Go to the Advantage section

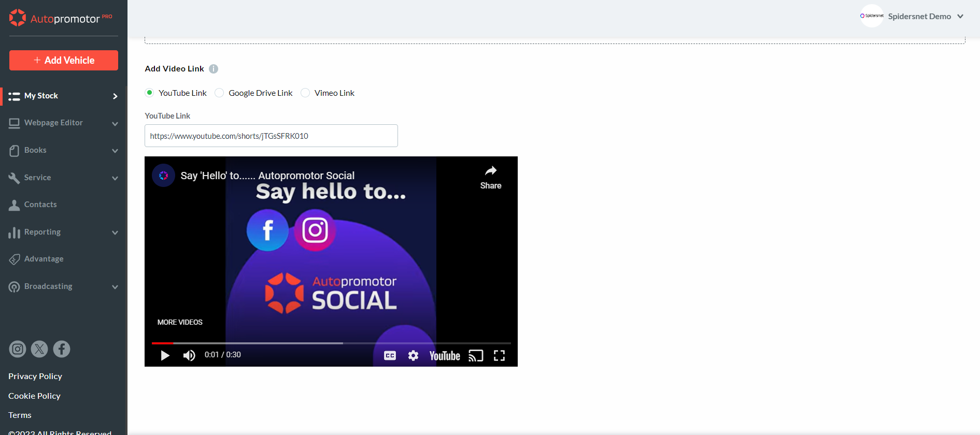[x=44, y=259]
